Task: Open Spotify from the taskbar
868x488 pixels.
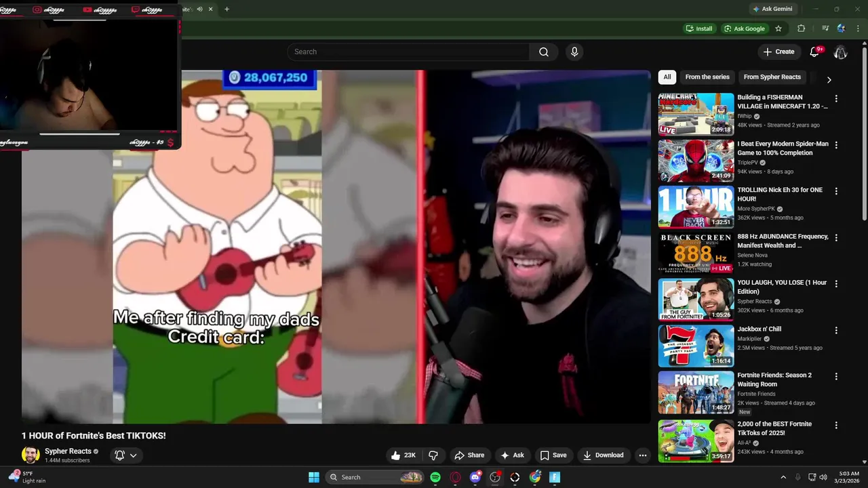Action: point(435,477)
